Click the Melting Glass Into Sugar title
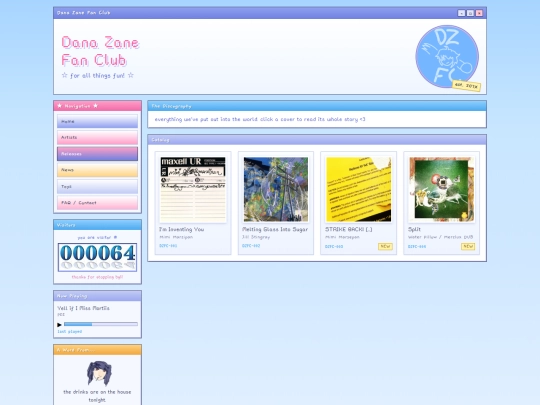The width and height of the screenshot is (540, 405). coord(275,229)
